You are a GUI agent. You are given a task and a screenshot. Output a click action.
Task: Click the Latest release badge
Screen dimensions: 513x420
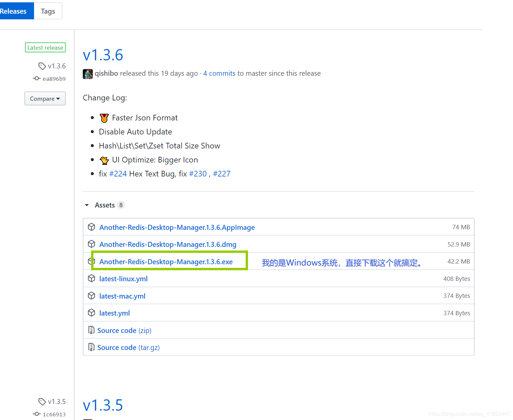coord(45,48)
